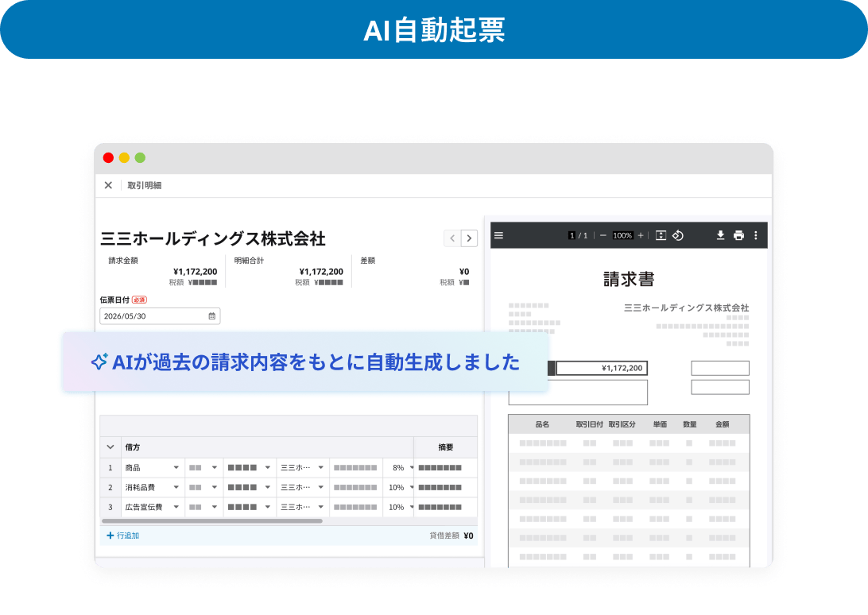
Task: Click the macOS red close dot
Action: tap(108, 158)
